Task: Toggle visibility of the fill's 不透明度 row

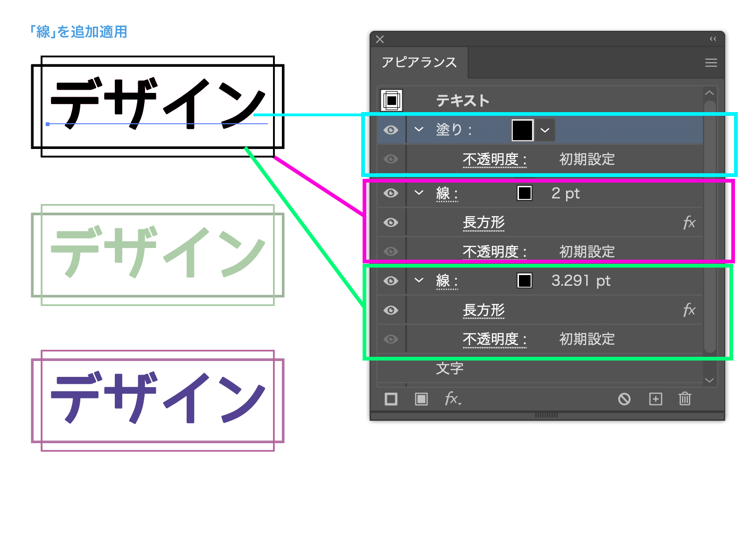Action: [391, 159]
